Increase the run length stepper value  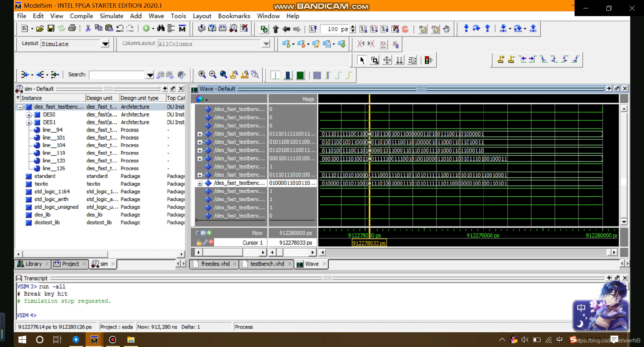[x=353, y=27]
